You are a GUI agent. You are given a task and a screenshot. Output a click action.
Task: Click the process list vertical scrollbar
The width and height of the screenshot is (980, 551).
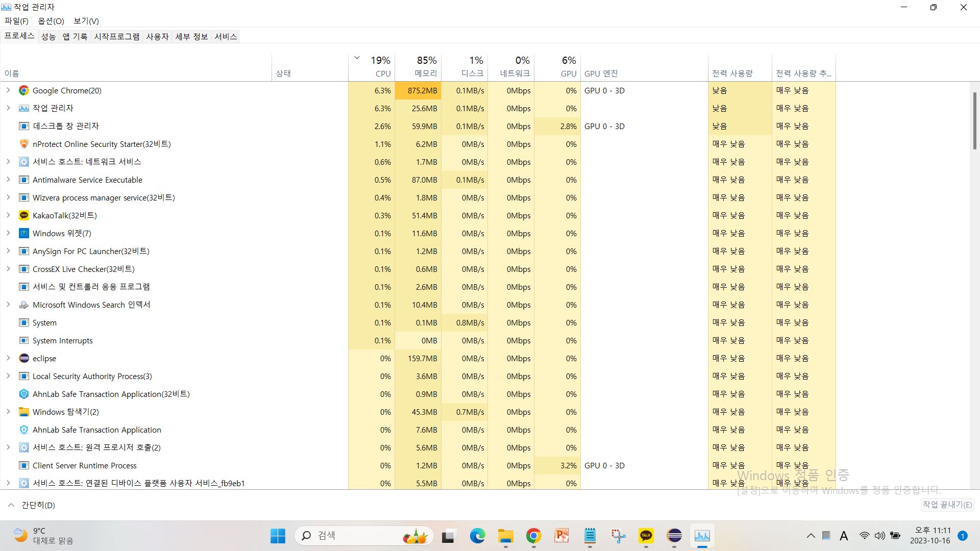(974, 121)
